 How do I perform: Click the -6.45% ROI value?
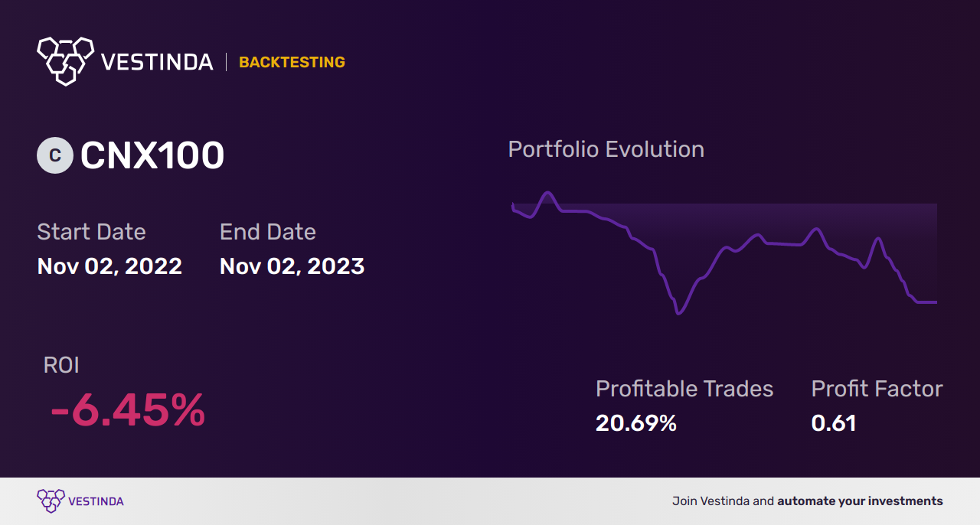pos(127,410)
